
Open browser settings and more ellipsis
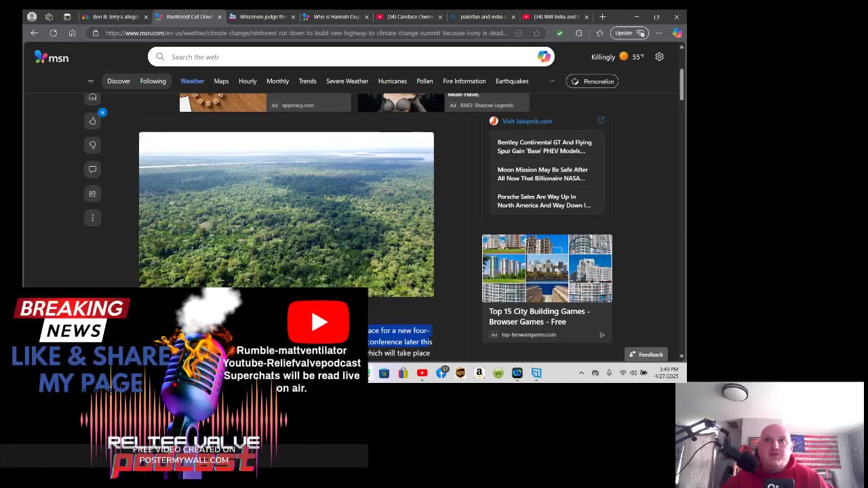[x=658, y=33]
